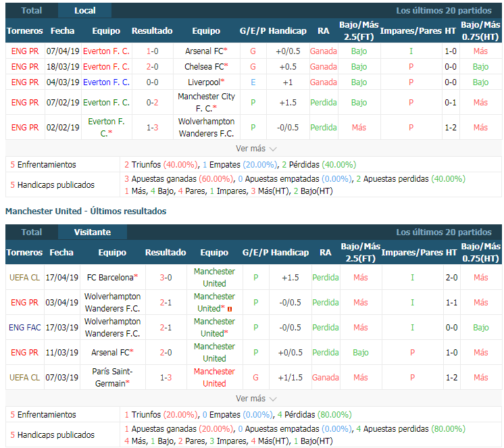This screenshot has height=448, width=504.
Task: Open Arsenal FC link on 07/04/19
Action: coord(206,51)
